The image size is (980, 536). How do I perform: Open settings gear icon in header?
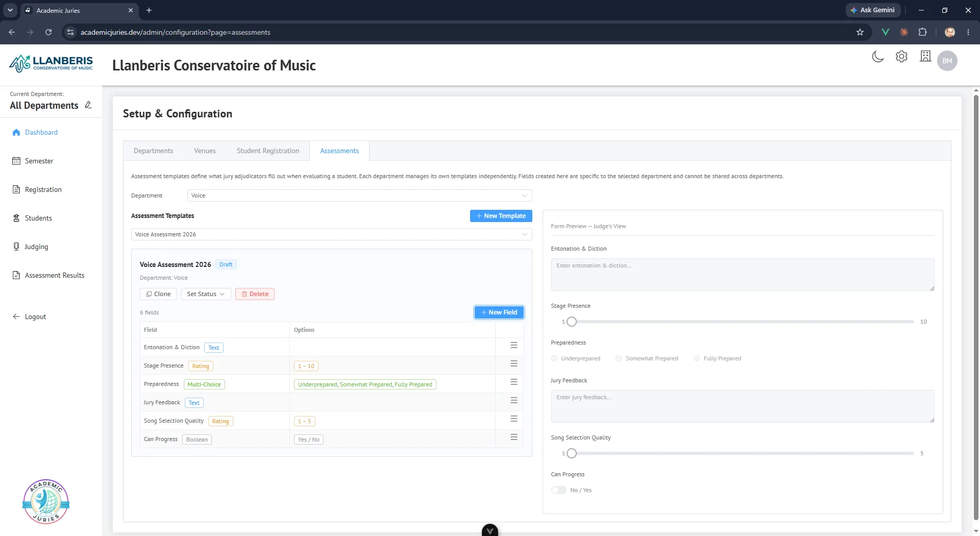(901, 57)
